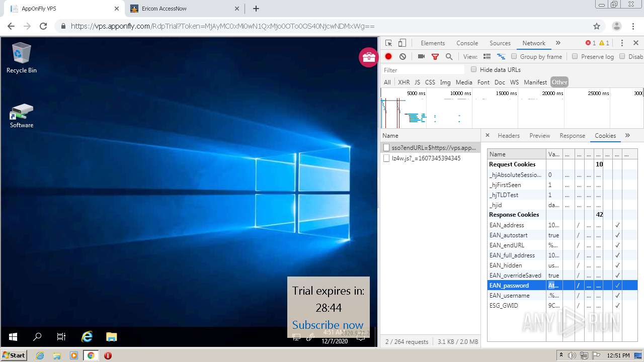Open media player from host taskbar
The width and height of the screenshot is (644, 362).
click(74, 355)
